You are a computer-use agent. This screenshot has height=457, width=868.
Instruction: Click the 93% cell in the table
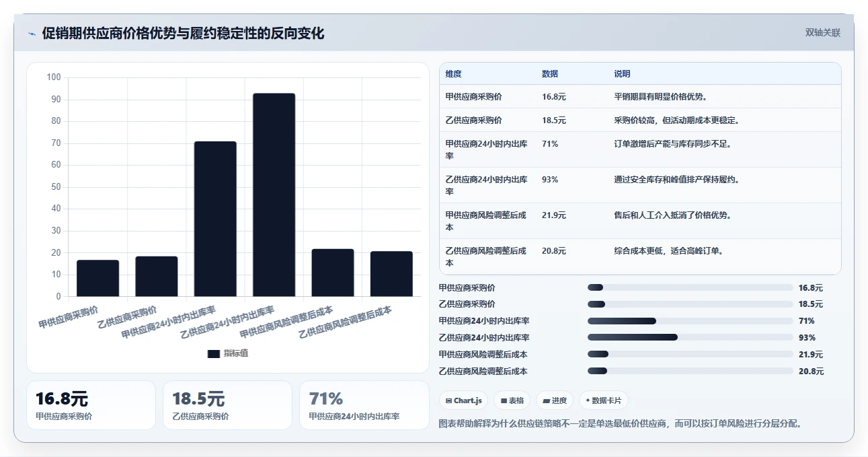[x=550, y=180]
